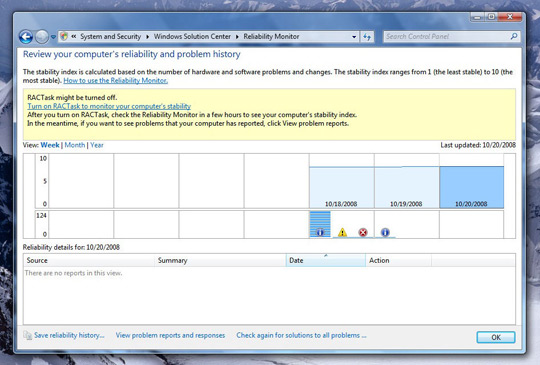The image size is (540, 365).
Task: Switch chart view to Week
Action: pyautogui.click(x=50, y=145)
